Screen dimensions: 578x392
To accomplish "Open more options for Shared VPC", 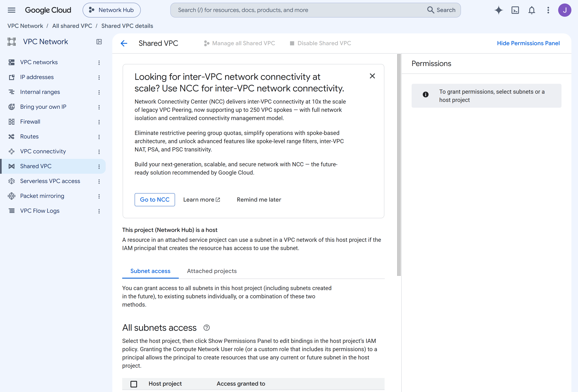I will tap(99, 166).
